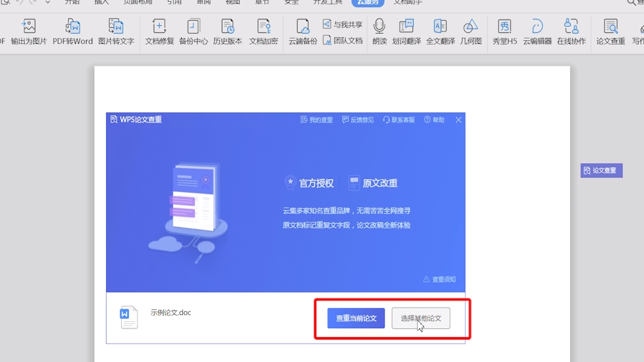
Task: Open 全文翻译 full-text translation
Action: [440, 31]
